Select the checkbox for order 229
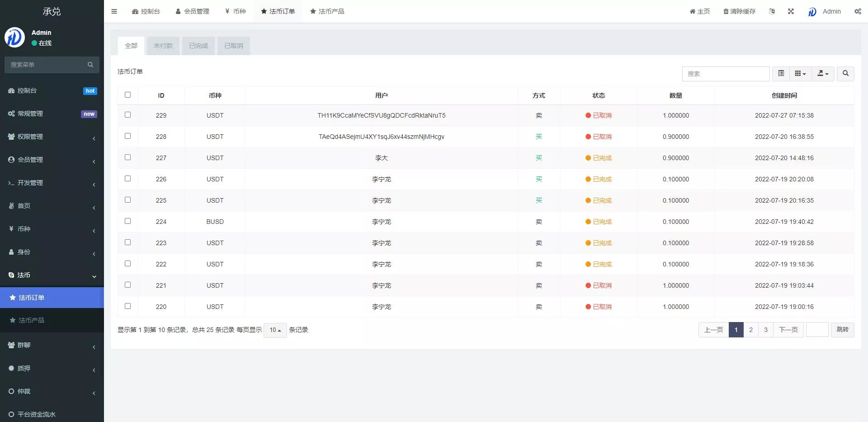Image resolution: width=868 pixels, height=422 pixels. (127, 115)
